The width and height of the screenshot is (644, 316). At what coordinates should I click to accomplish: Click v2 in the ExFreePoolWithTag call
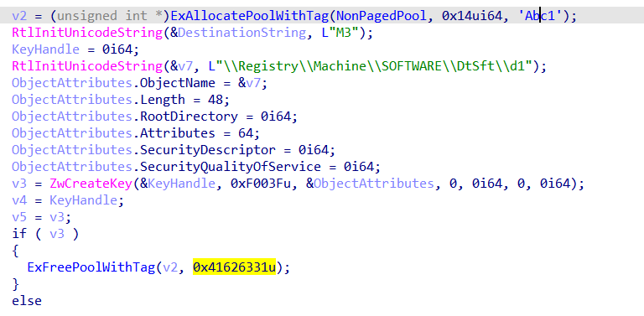point(170,267)
